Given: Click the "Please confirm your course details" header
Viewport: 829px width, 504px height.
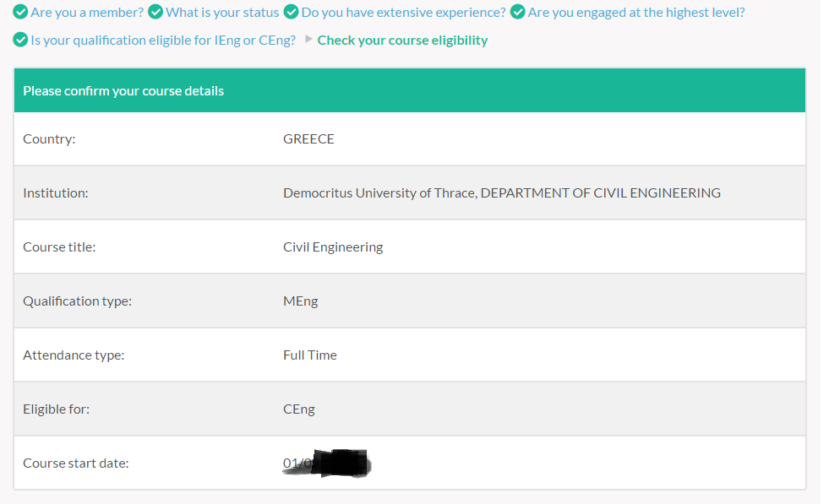Looking at the screenshot, I should [x=123, y=91].
